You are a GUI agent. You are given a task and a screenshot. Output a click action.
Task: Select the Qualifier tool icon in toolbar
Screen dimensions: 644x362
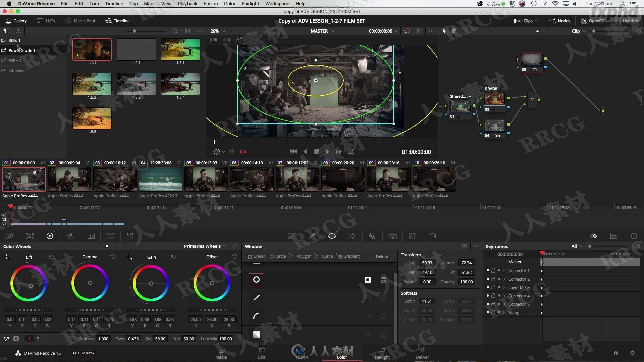click(312, 236)
